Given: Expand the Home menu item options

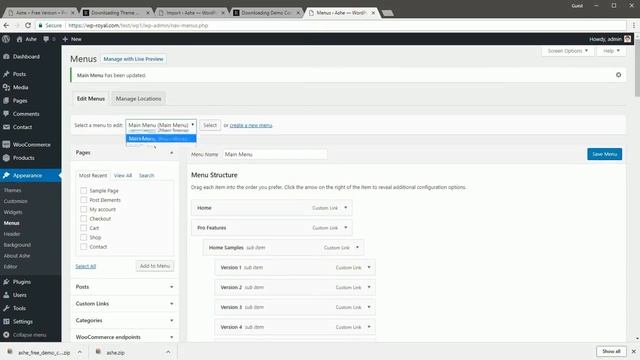Looking at the screenshot, I should 346,208.
